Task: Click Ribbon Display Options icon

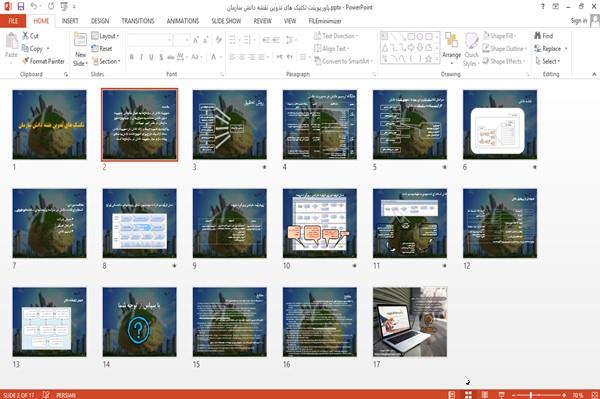Action: [556, 7]
